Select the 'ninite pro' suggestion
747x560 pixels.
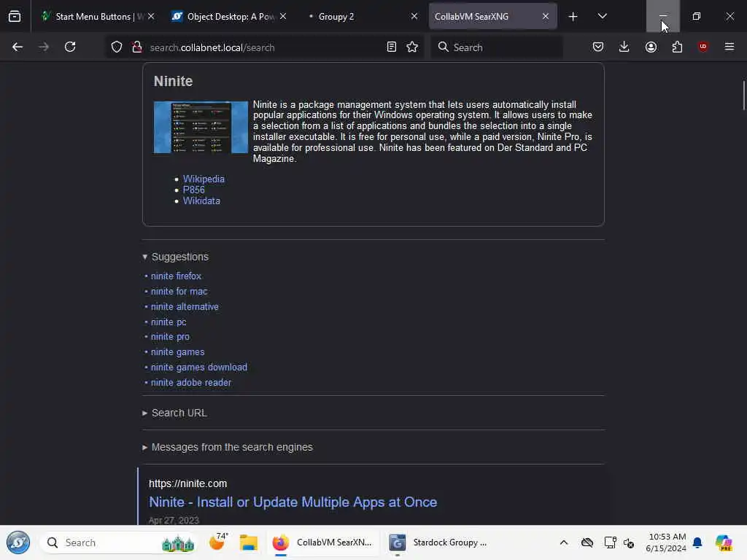[x=170, y=337]
